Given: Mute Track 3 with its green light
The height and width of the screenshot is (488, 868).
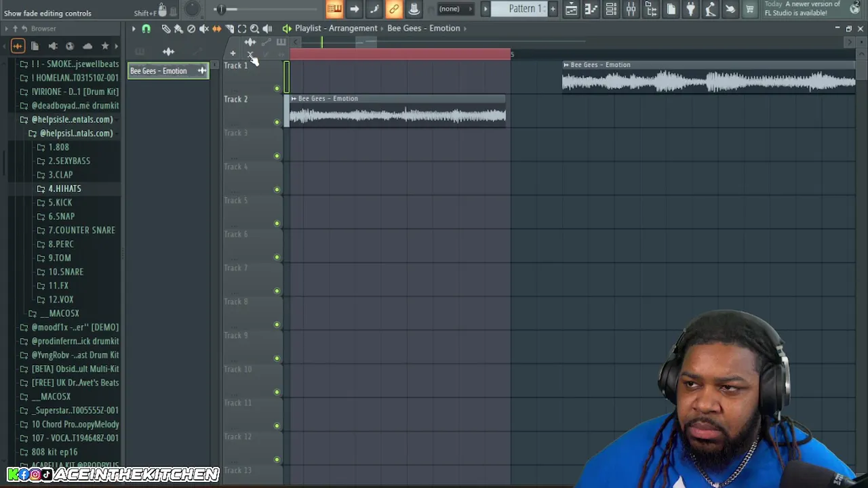Looking at the screenshot, I should (277, 156).
